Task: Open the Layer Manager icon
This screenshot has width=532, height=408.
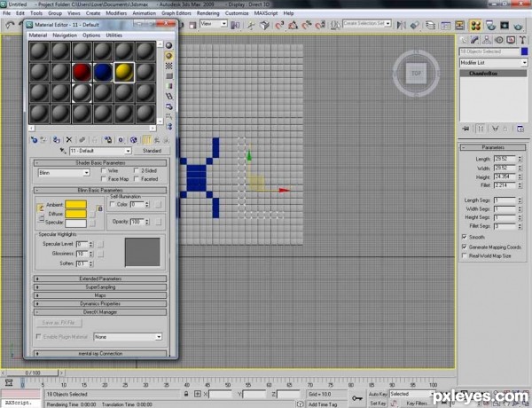Action: [x=430, y=25]
